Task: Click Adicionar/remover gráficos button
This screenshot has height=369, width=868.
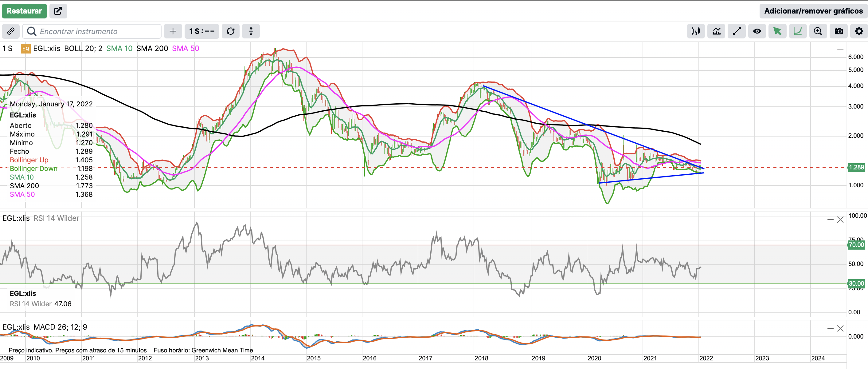Action: click(x=813, y=11)
